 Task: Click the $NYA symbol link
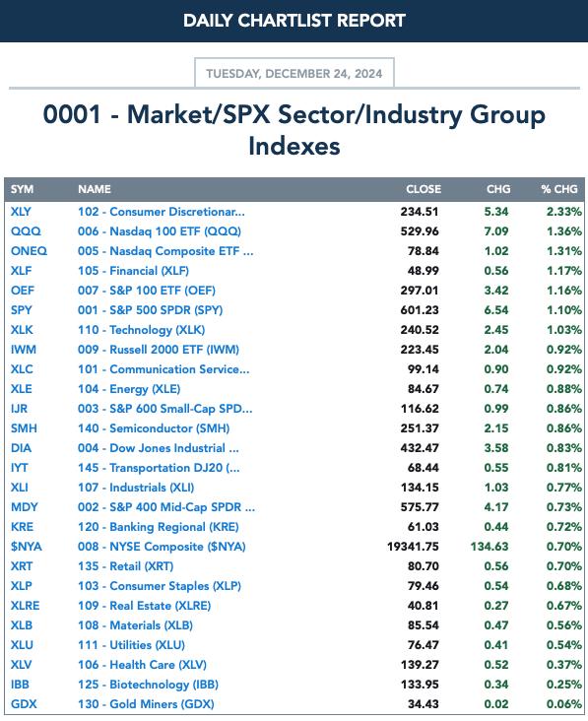click(27, 547)
